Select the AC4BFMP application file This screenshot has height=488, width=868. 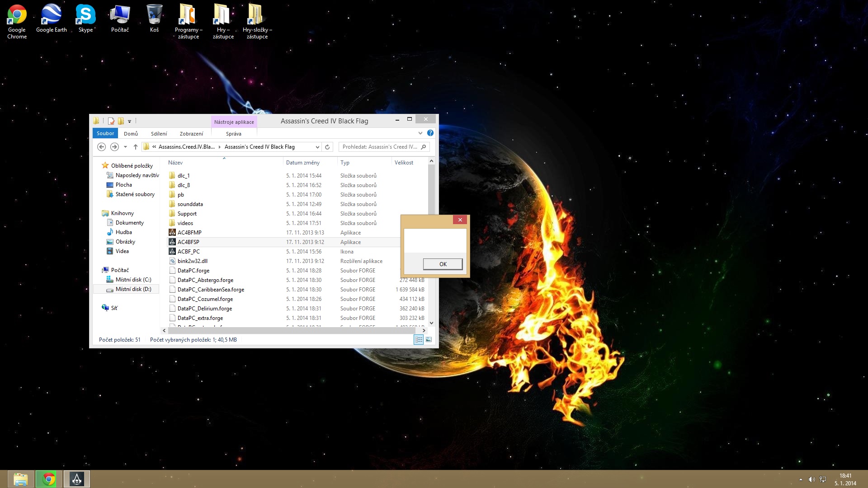(x=189, y=233)
